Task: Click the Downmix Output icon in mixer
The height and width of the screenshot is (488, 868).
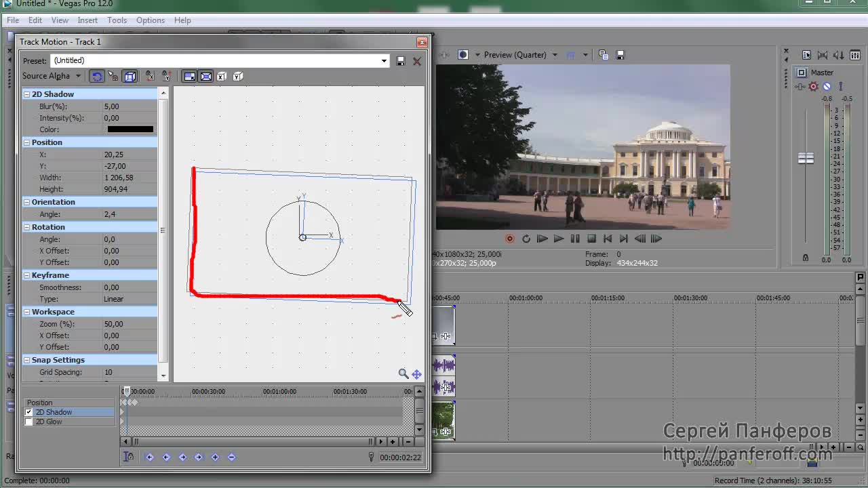Action: tap(823, 55)
